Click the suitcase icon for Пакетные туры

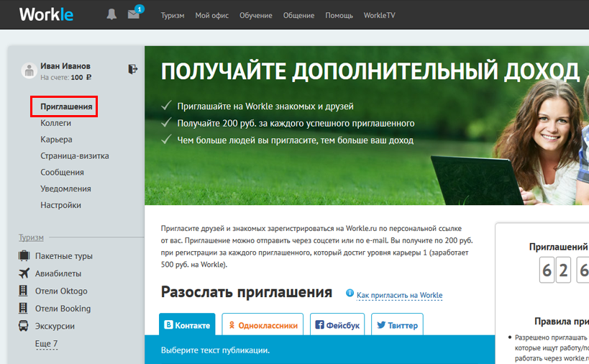(x=24, y=255)
